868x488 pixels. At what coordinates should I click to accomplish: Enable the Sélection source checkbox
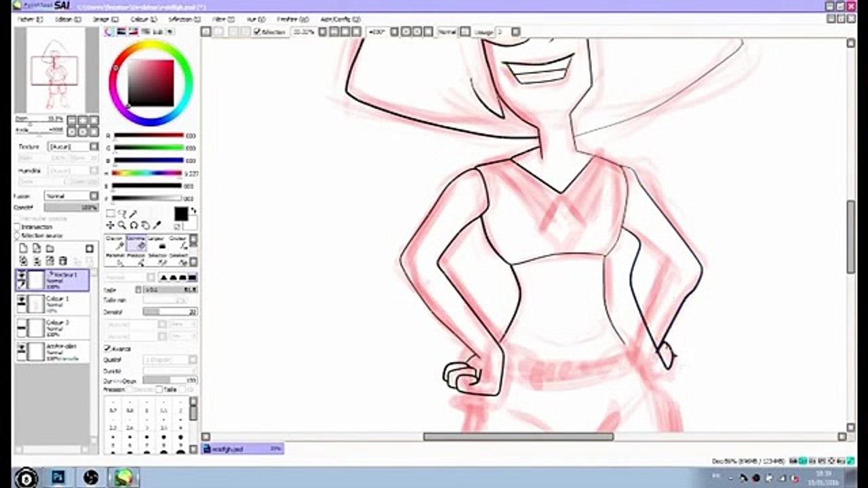point(18,235)
